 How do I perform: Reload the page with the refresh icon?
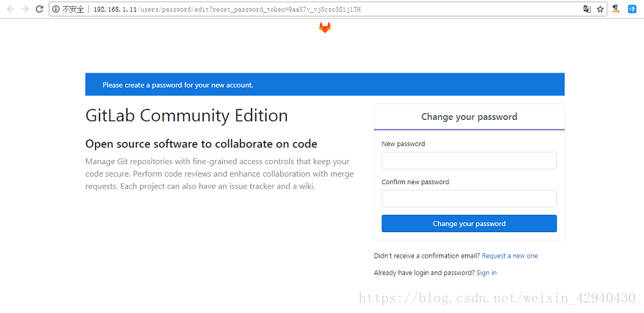(40, 9)
